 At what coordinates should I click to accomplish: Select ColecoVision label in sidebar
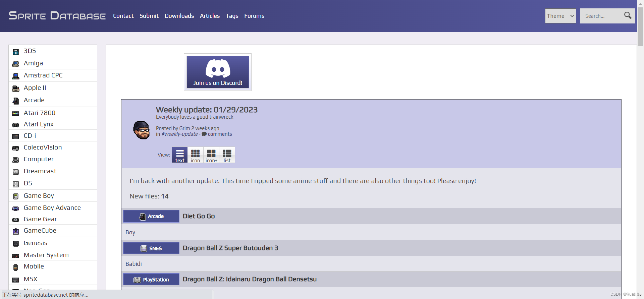tap(43, 147)
